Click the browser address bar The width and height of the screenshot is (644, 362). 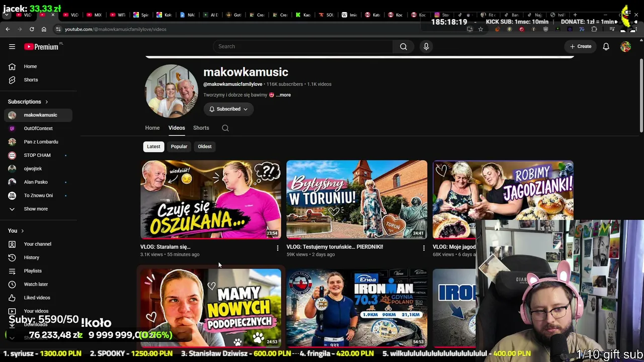click(x=262, y=29)
